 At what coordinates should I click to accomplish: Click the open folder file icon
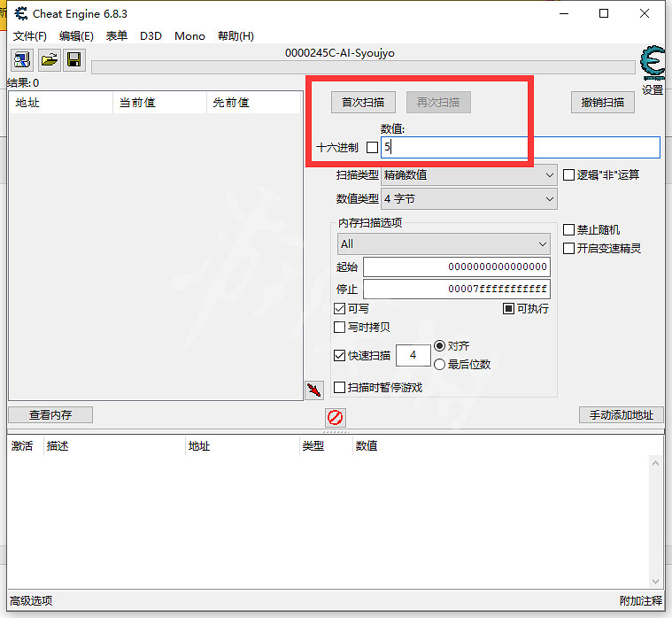coord(49,60)
